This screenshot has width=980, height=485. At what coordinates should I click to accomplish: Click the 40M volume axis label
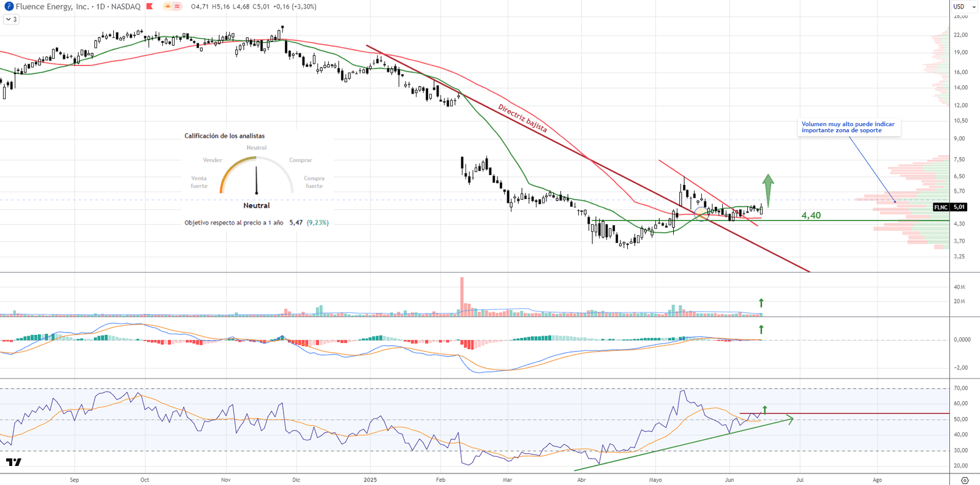pyautogui.click(x=959, y=287)
